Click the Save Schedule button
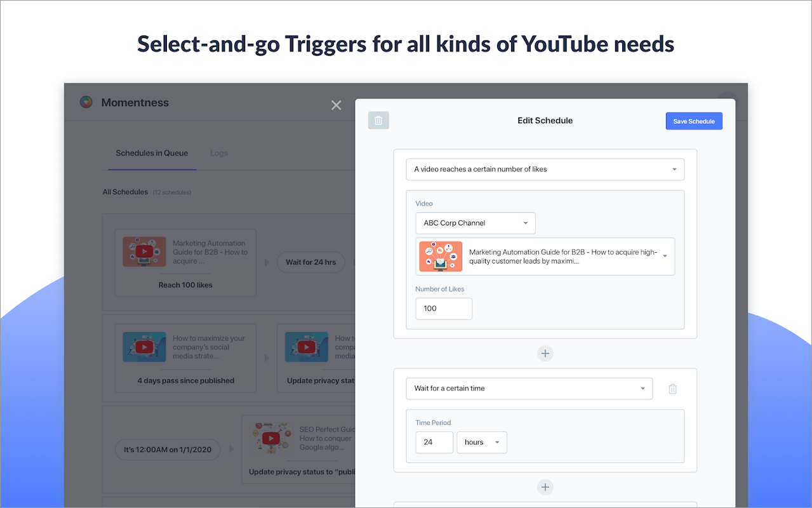This screenshot has width=812, height=508. 694,121
